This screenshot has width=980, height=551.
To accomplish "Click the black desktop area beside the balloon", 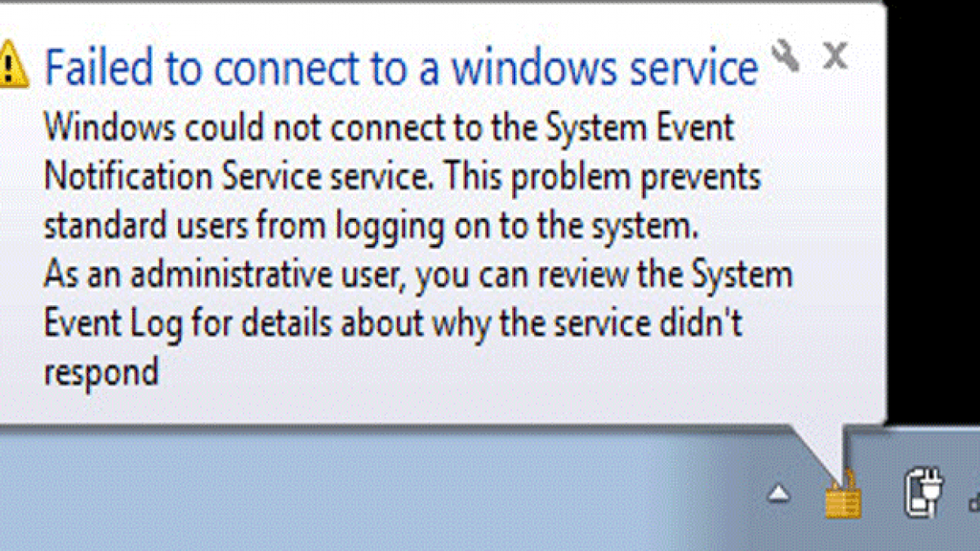I will (933, 212).
